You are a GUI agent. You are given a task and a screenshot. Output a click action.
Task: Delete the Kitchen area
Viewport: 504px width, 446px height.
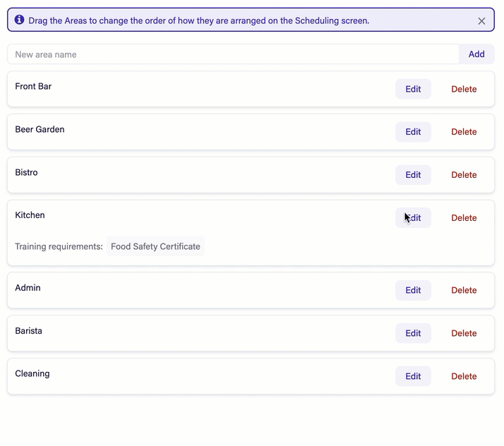click(464, 218)
